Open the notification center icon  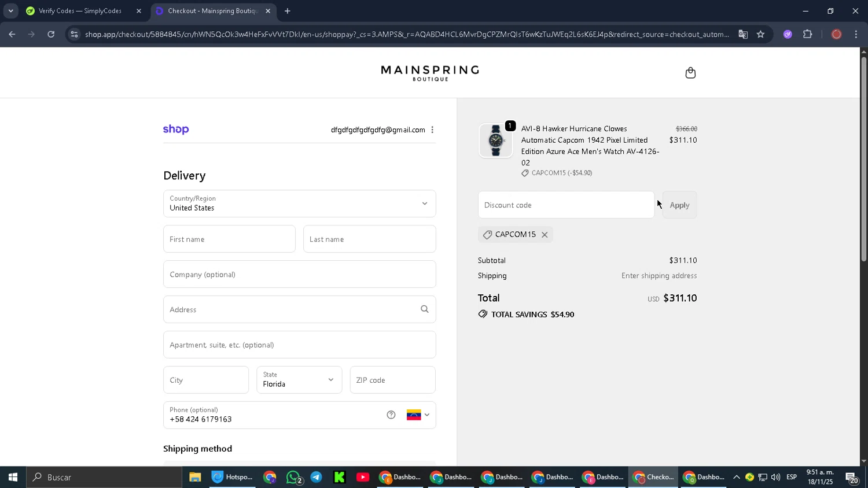(852, 477)
